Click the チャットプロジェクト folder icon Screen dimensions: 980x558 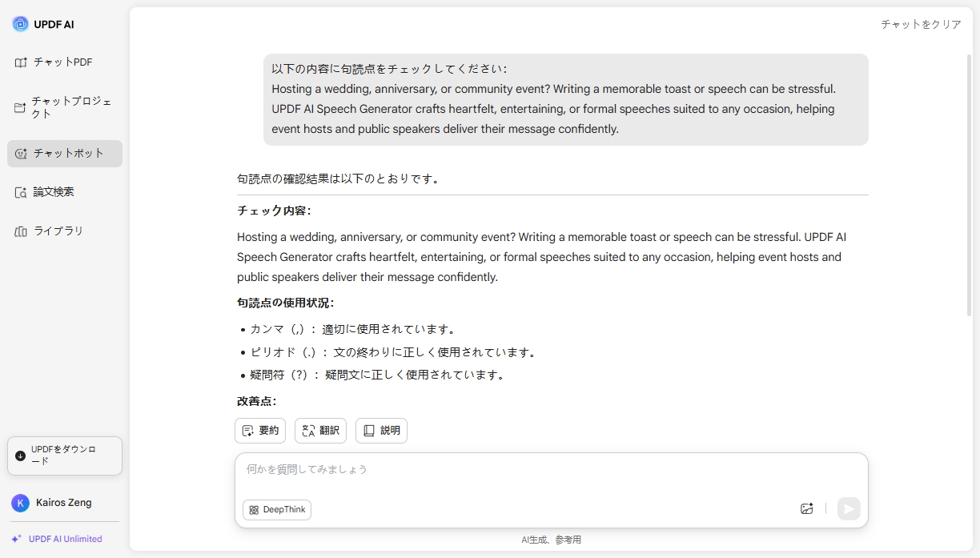(21, 107)
